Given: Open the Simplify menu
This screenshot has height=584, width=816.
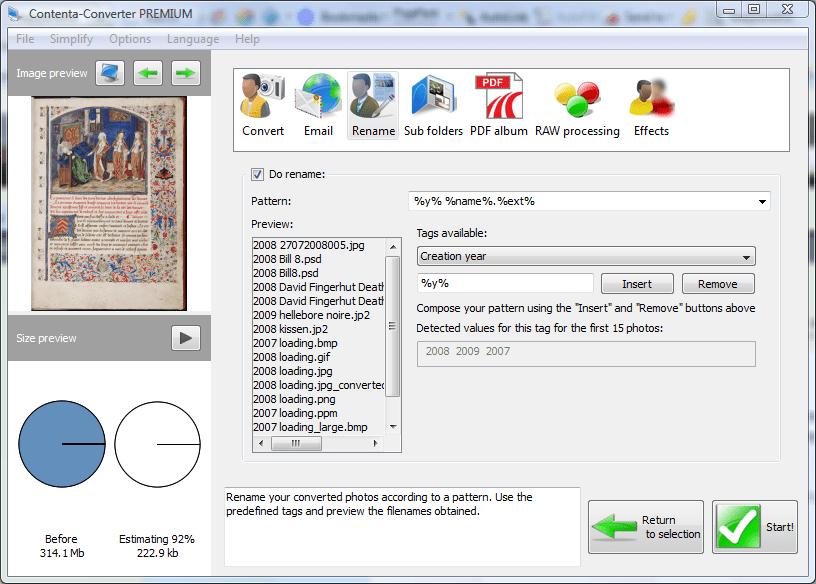Looking at the screenshot, I should (x=71, y=39).
